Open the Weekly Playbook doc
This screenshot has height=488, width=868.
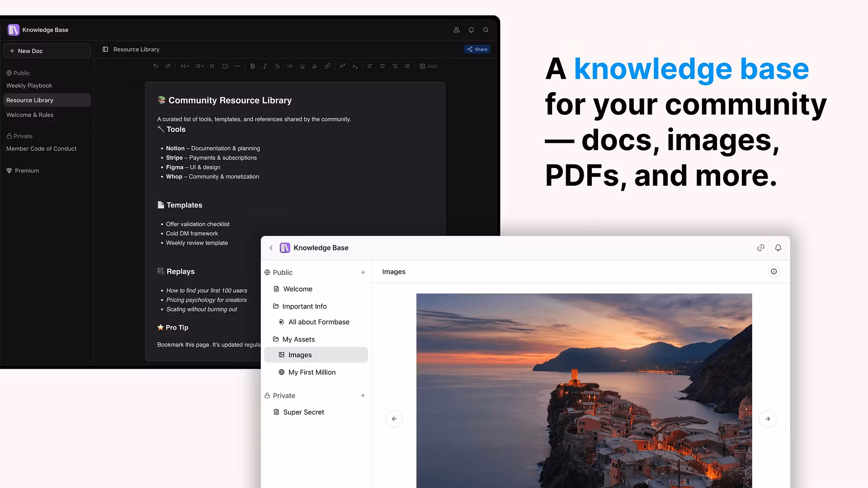pyautogui.click(x=29, y=85)
